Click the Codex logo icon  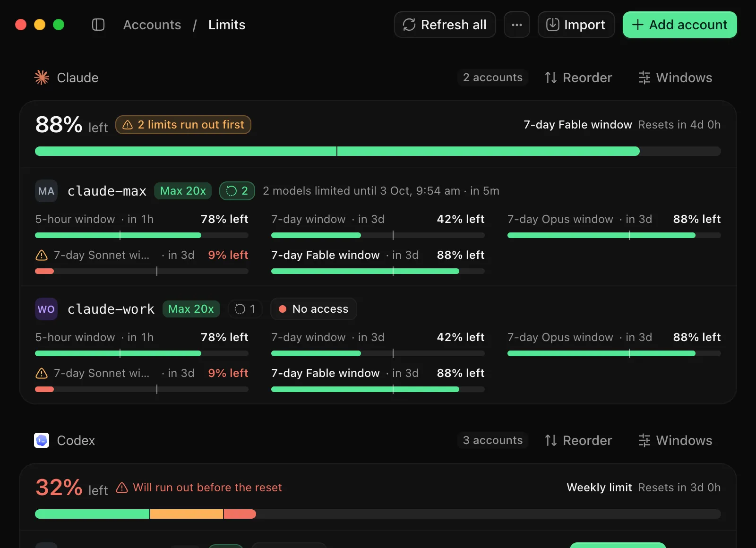click(x=42, y=440)
